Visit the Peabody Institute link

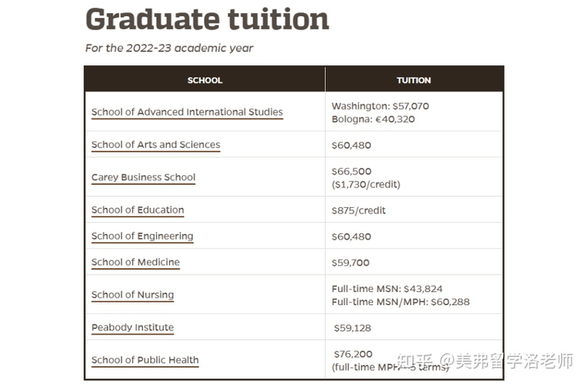(x=132, y=327)
